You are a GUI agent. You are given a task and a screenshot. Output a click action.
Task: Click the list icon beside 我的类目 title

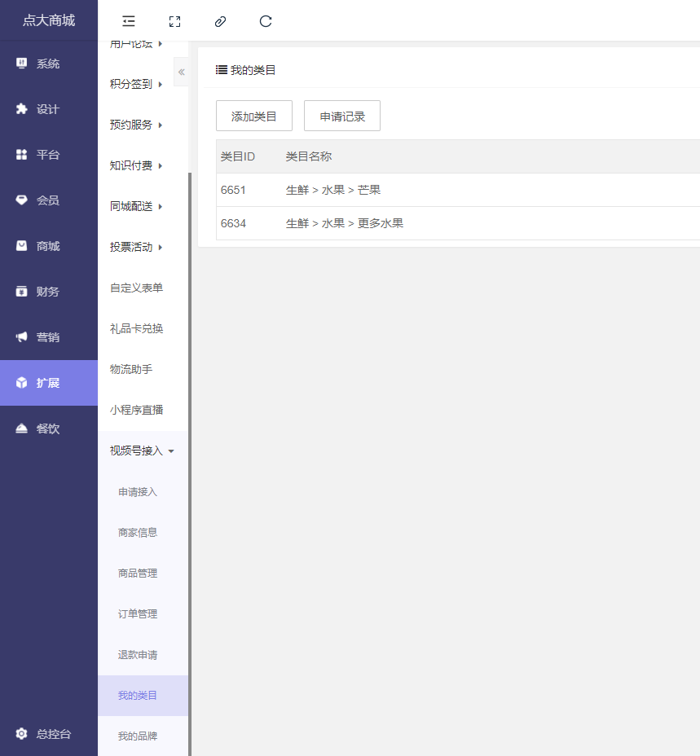pyautogui.click(x=222, y=70)
